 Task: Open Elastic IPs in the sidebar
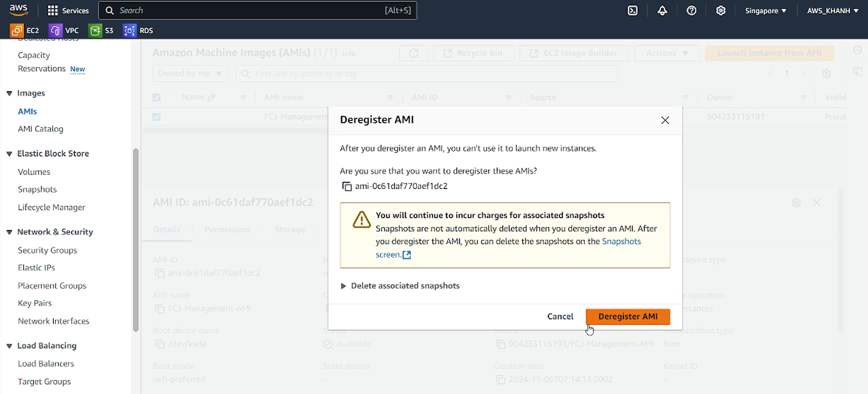click(36, 268)
